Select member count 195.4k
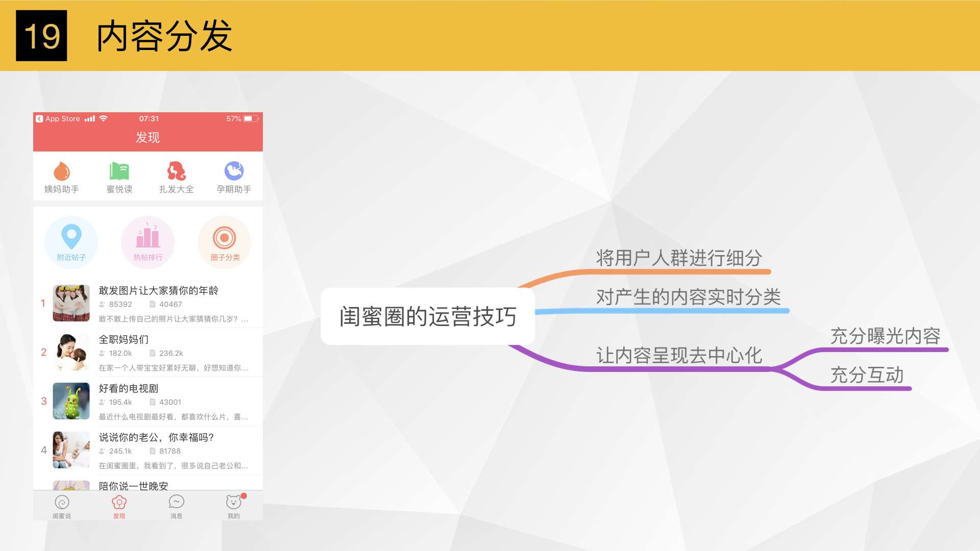 120,402
